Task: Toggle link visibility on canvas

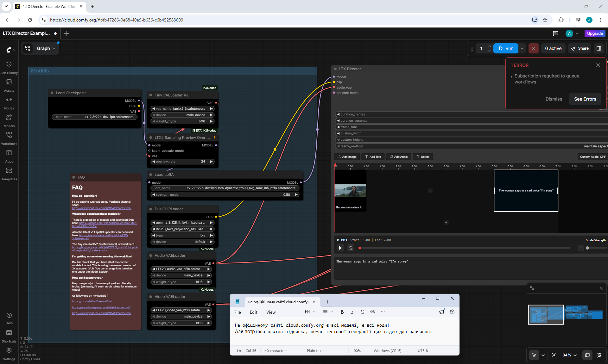Action: (x=599, y=355)
